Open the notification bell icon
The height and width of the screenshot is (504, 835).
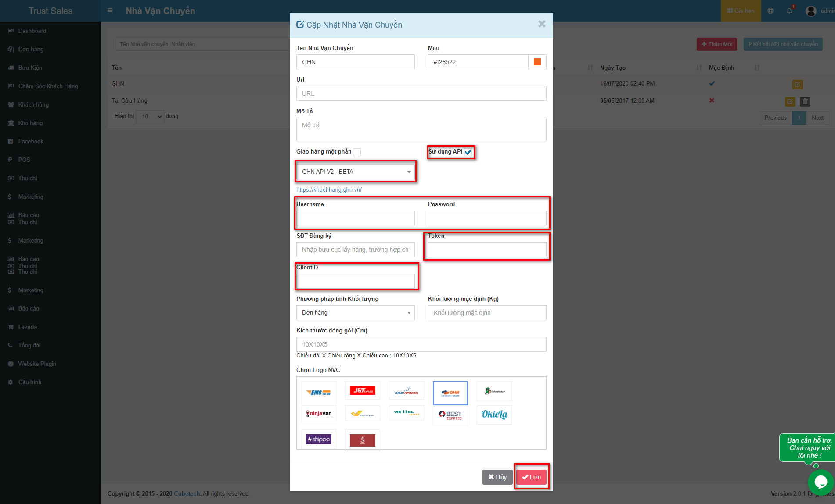(789, 11)
